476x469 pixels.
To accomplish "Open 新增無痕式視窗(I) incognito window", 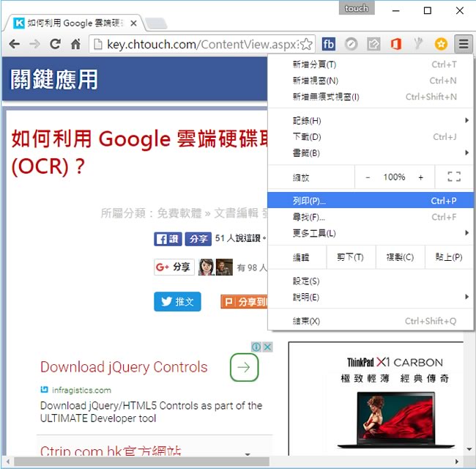I will click(x=371, y=97).
